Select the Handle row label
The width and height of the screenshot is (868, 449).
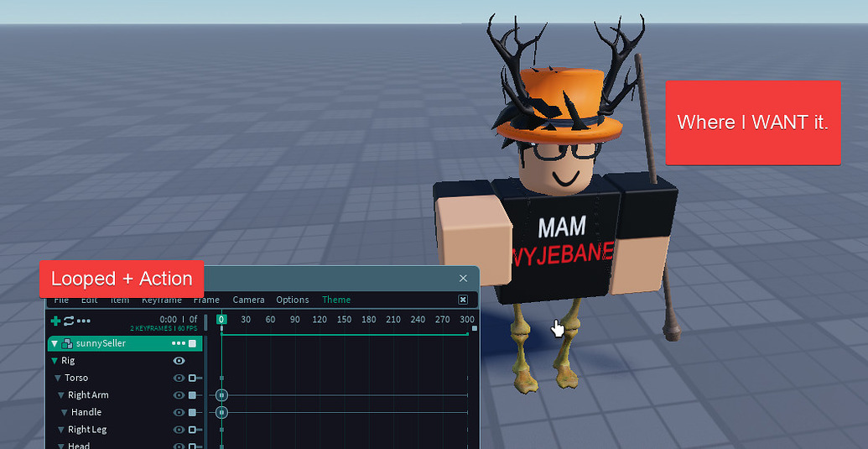86,412
